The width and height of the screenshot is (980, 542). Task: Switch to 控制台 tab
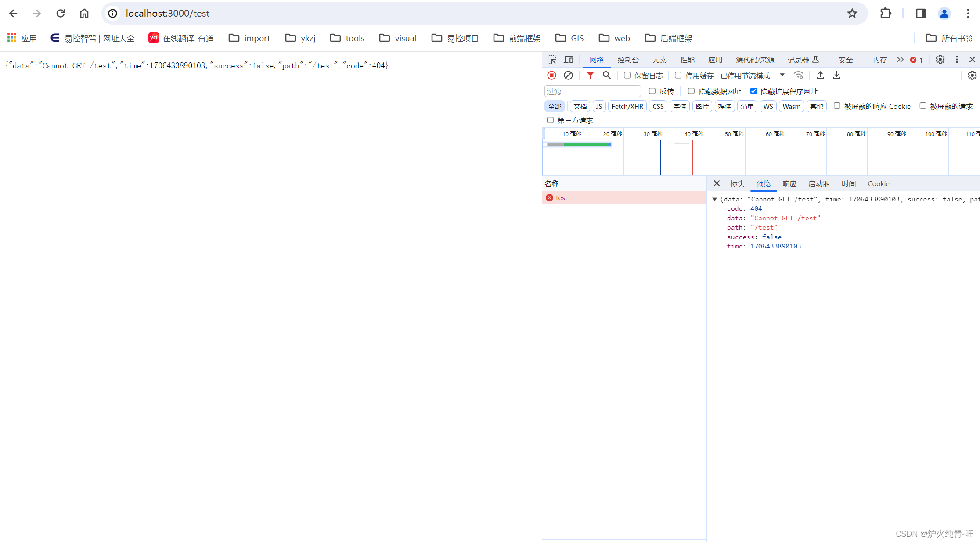pyautogui.click(x=628, y=60)
